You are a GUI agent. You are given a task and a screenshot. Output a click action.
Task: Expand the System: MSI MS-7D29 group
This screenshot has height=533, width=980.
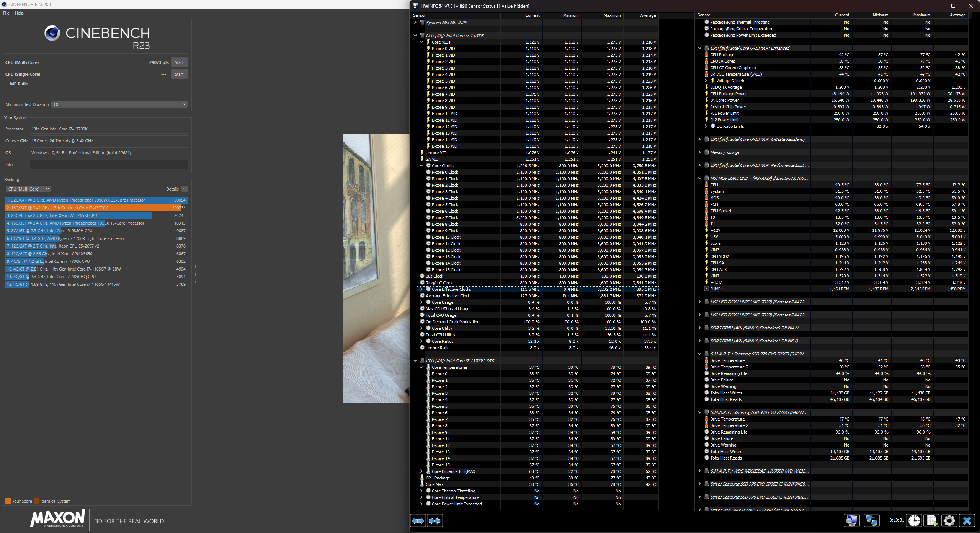tap(415, 23)
